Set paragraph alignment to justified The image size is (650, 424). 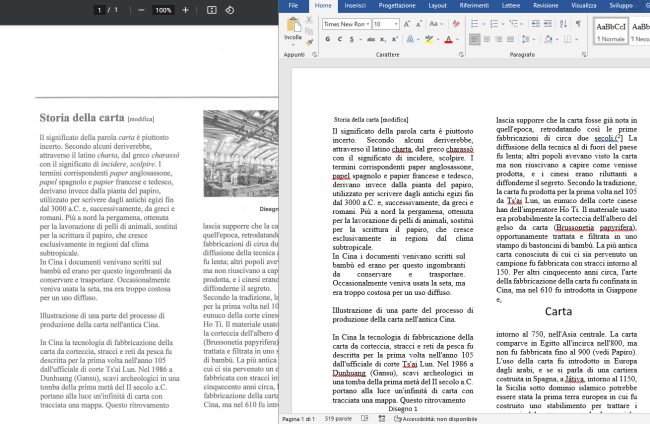pyautogui.click(x=511, y=39)
